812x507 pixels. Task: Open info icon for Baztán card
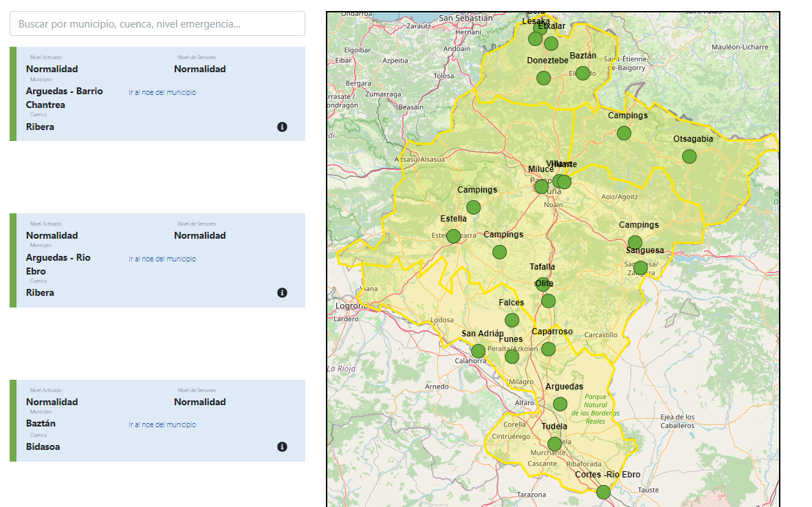pos(282,446)
